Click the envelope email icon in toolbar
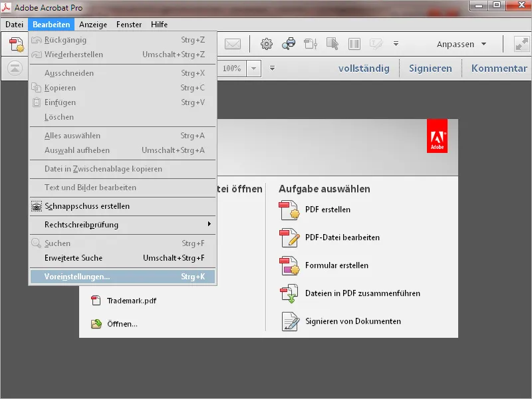The height and width of the screenshot is (399, 532). (233, 44)
